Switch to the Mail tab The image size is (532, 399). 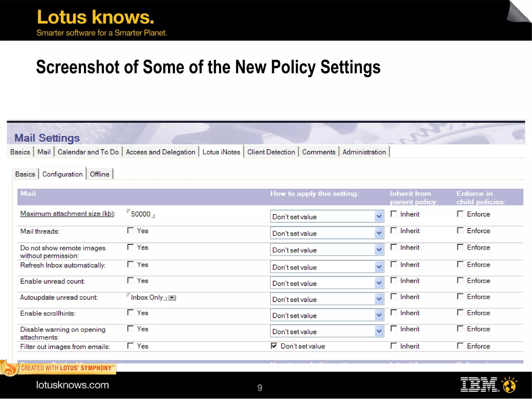(x=44, y=152)
